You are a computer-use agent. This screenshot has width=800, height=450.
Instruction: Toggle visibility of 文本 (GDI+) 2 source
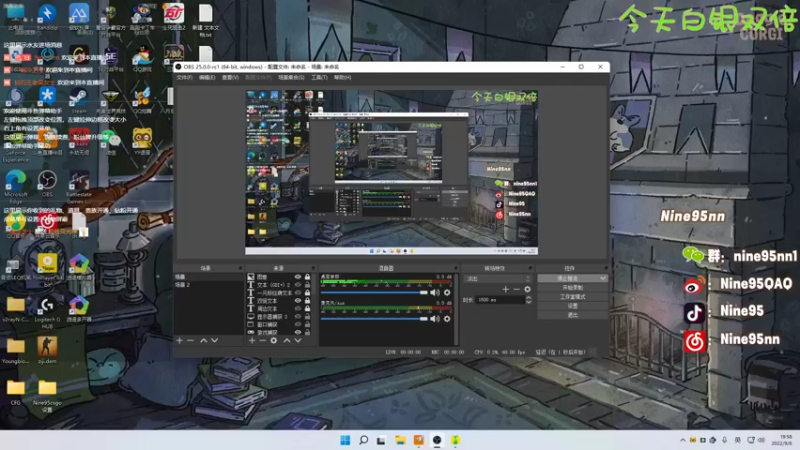(298, 285)
